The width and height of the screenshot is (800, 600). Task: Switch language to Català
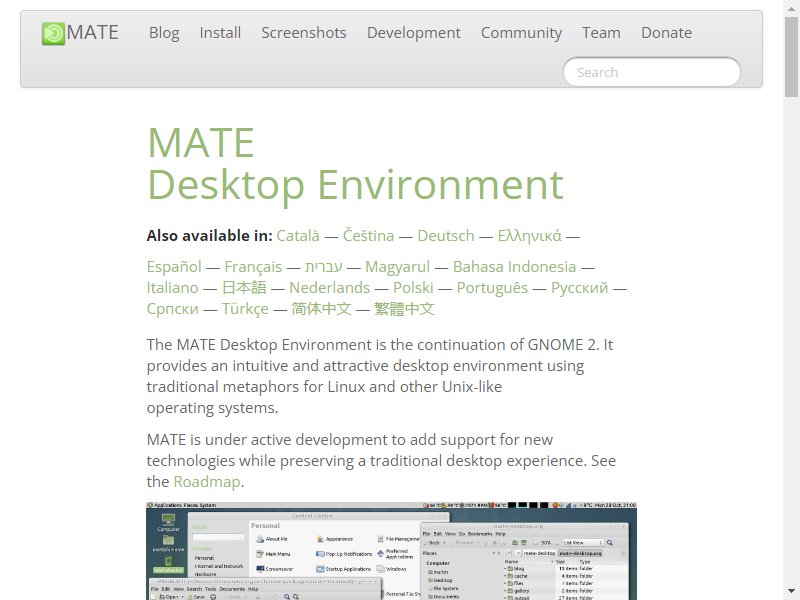[x=298, y=236]
